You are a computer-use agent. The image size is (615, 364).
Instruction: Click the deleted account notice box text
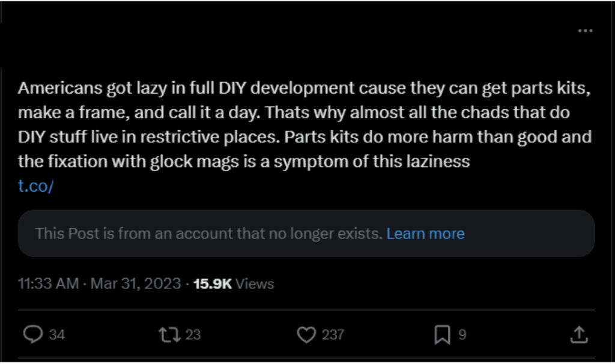208,234
